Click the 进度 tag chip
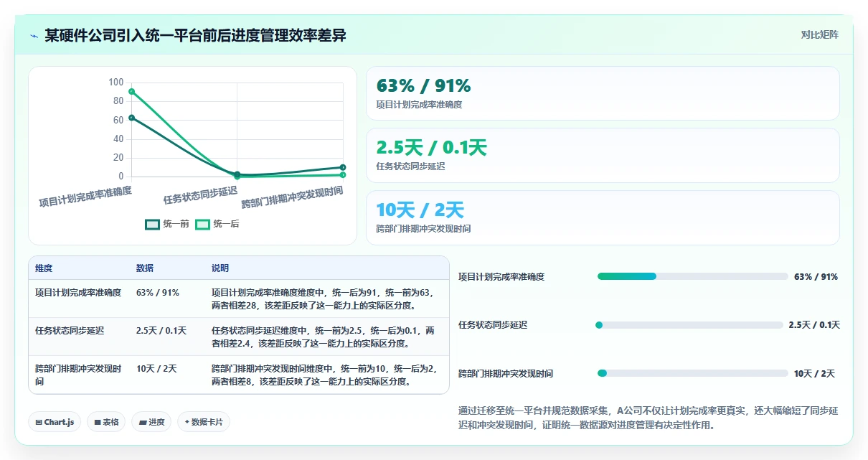 pyautogui.click(x=151, y=422)
